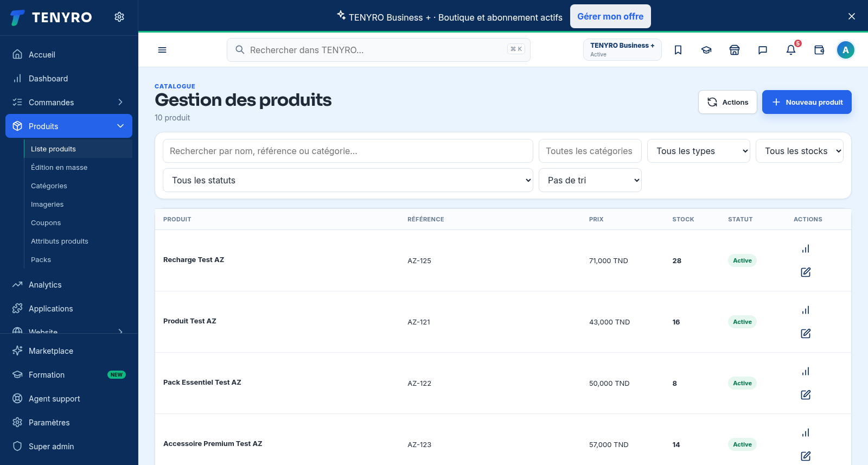868x465 pixels.
Task: Open Agent support in sidebar
Action: (x=69, y=398)
